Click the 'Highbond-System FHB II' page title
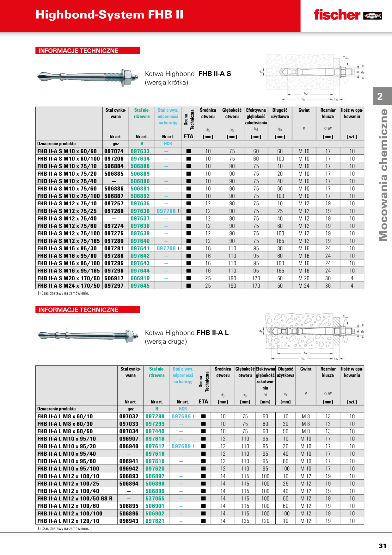This screenshot has width=392, height=555. point(109,15)
